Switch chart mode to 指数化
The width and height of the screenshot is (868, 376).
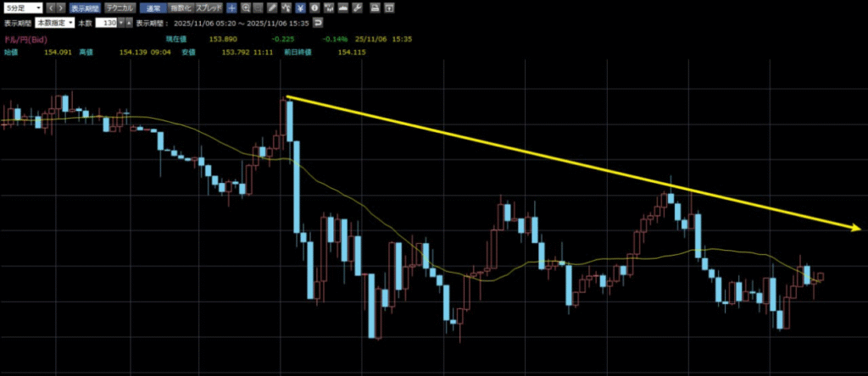pos(180,8)
